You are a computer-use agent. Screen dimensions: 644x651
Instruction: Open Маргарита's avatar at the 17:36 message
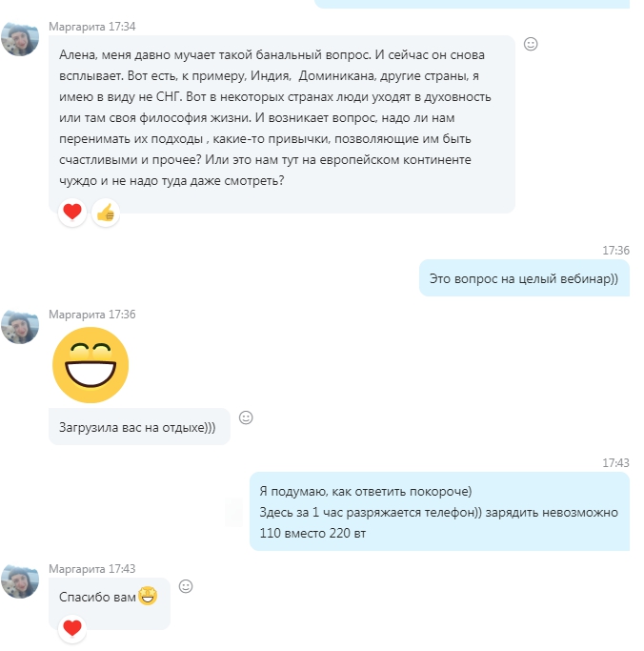[x=20, y=327]
